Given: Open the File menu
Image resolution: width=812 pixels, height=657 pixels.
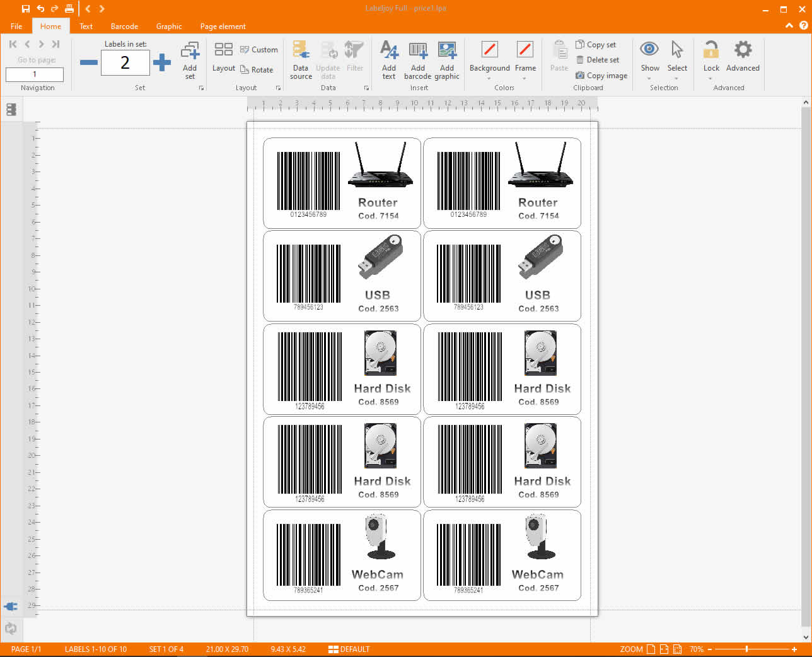Looking at the screenshot, I should [16, 26].
